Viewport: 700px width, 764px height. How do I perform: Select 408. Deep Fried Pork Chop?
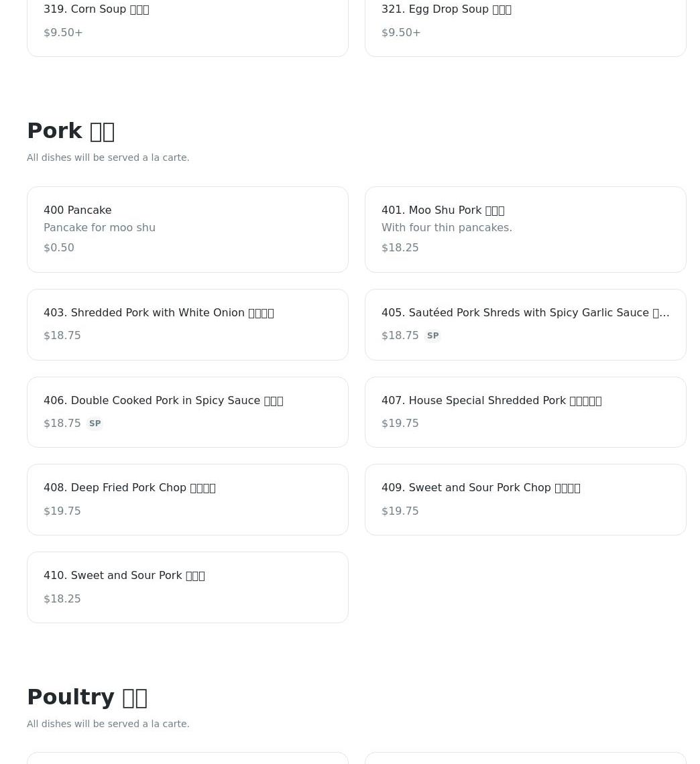[187, 499]
